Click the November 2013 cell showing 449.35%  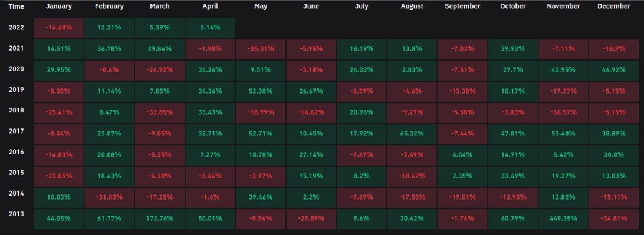pyautogui.click(x=563, y=219)
